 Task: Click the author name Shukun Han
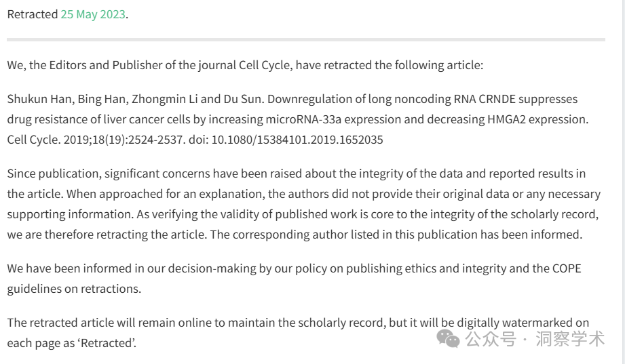(x=39, y=99)
